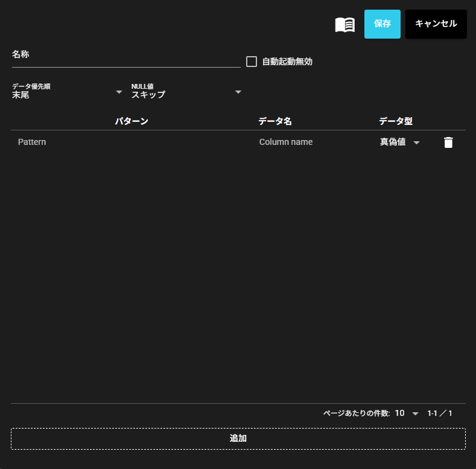Viewport: 476px width, 469px height.
Task: Click the 1-1 / 1 pagination indicator
Action: coord(440,413)
